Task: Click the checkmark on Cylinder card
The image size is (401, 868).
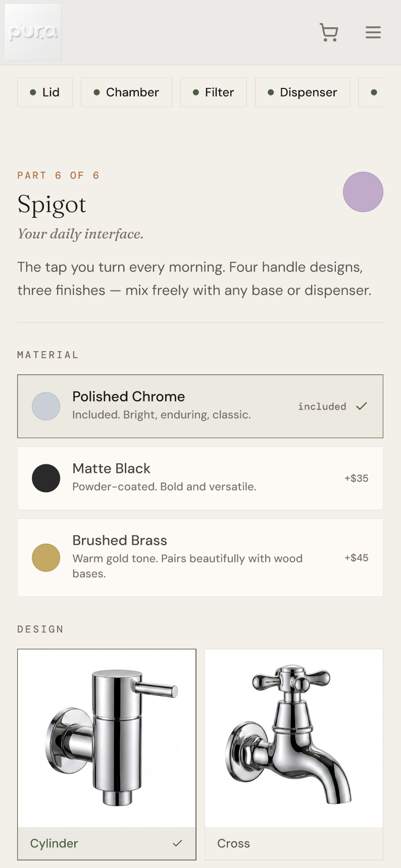Action: click(x=177, y=843)
